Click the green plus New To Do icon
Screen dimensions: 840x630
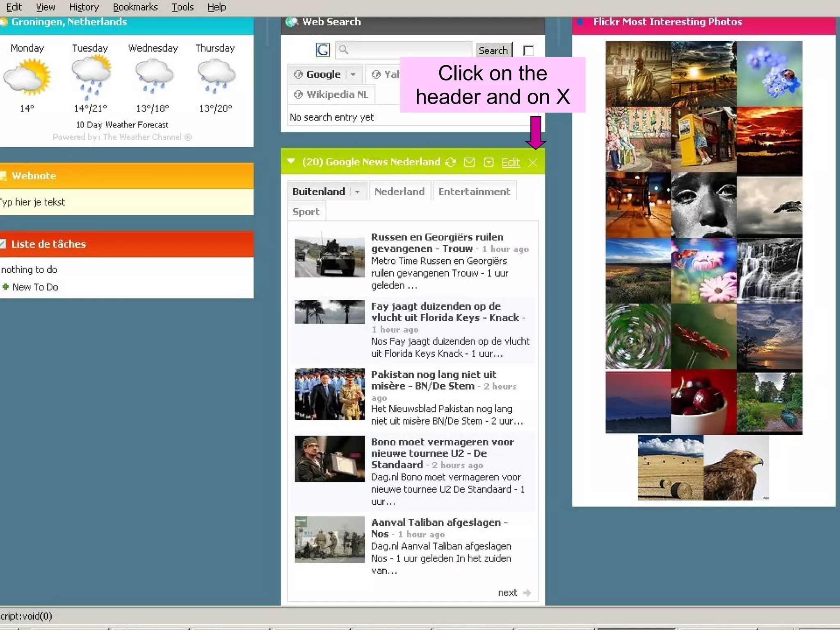pos(5,287)
